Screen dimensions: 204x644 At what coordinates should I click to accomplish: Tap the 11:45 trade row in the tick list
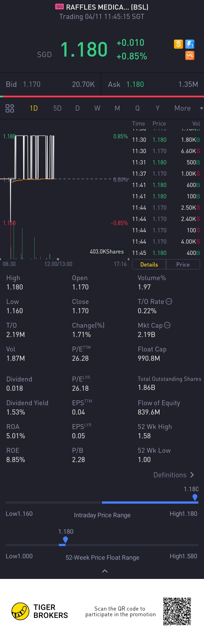pos(166,253)
